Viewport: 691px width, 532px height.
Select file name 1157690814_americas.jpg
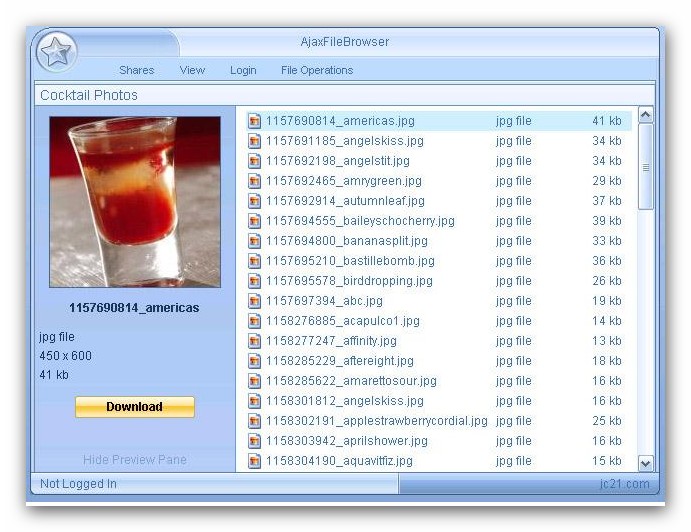click(340, 121)
